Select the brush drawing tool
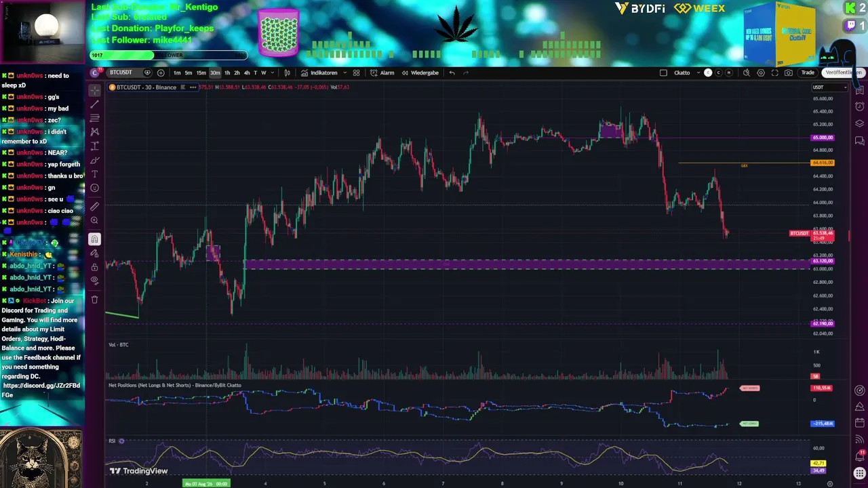Screen dimensions: 868x488 click(94, 160)
